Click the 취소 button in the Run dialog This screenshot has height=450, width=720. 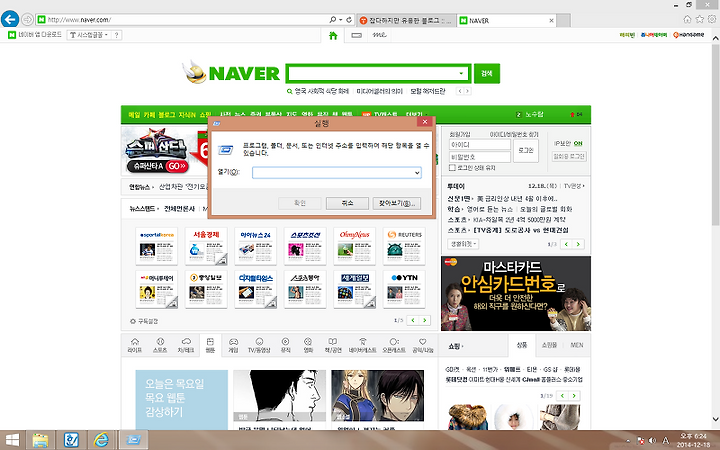(x=347, y=203)
